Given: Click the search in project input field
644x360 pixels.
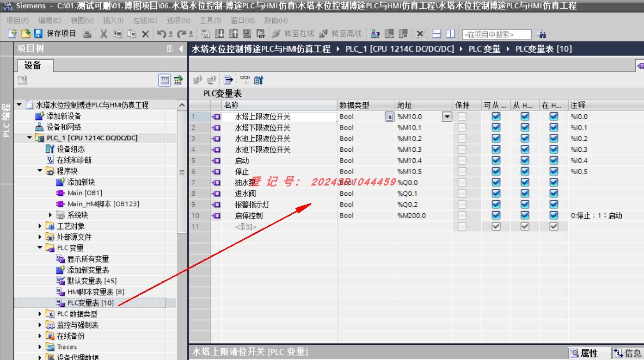Looking at the screenshot, I should click(497, 34).
